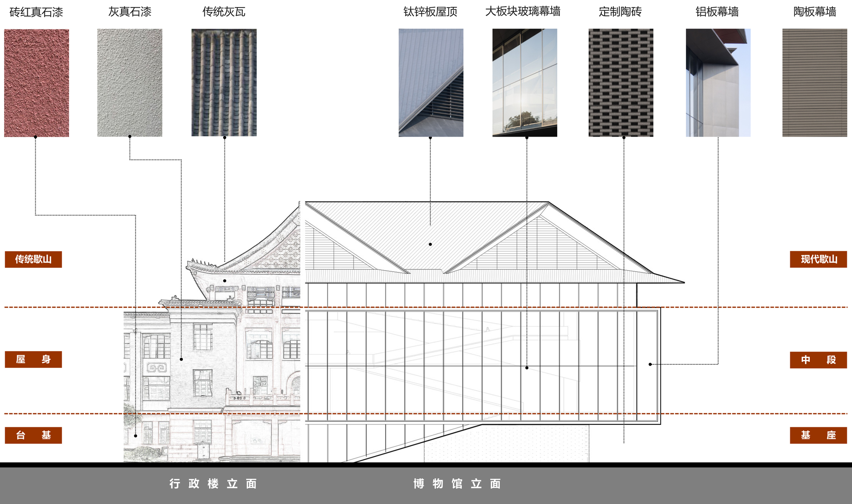Expand the 中段 section marker
The height and width of the screenshot is (504, 852).
point(818,360)
